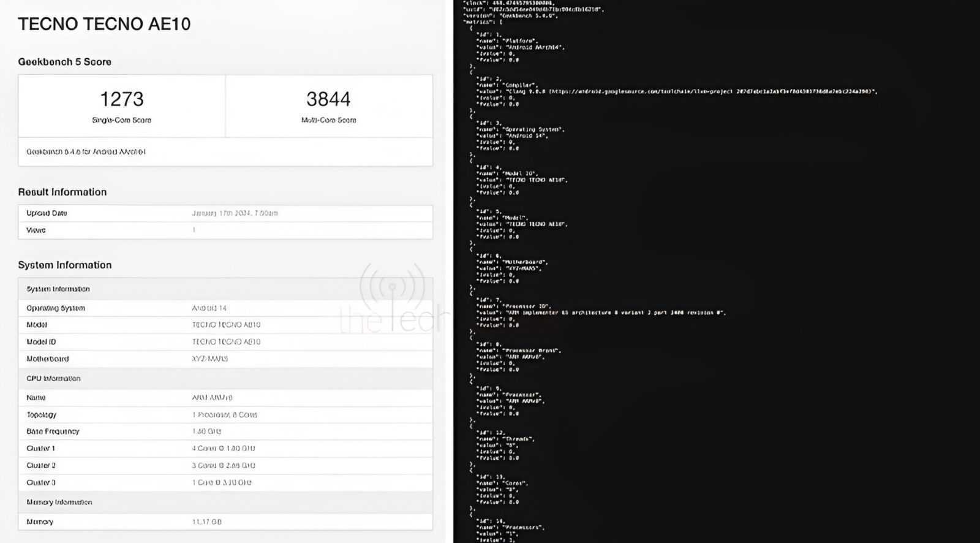Click the JSON name "Model" line
Screen dimensions: 980x543
[502, 218]
